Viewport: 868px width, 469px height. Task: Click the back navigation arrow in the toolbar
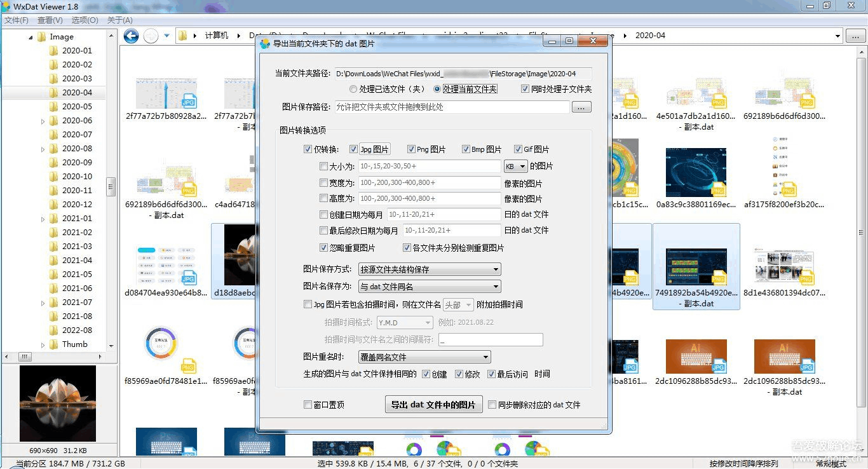click(130, 36)
